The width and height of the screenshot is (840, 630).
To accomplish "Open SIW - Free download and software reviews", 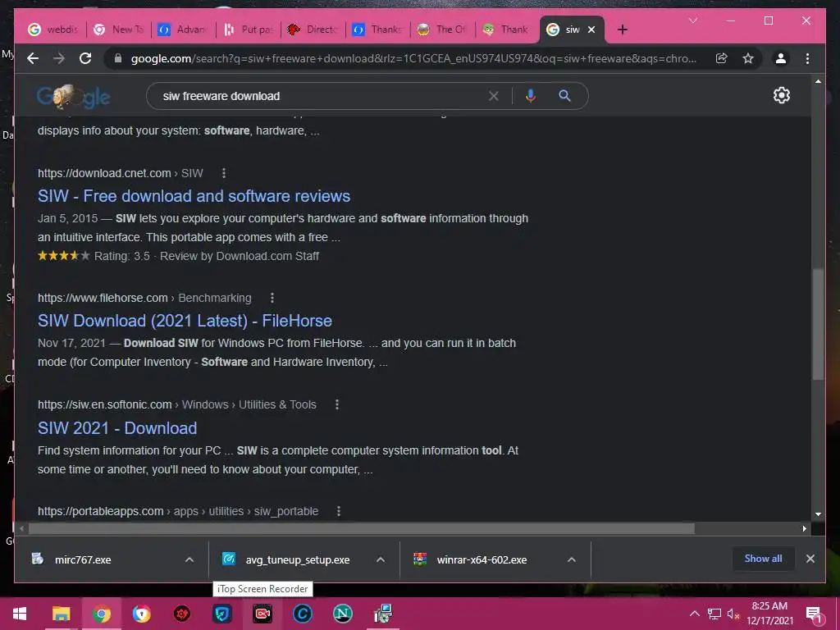I will point(194,196).
